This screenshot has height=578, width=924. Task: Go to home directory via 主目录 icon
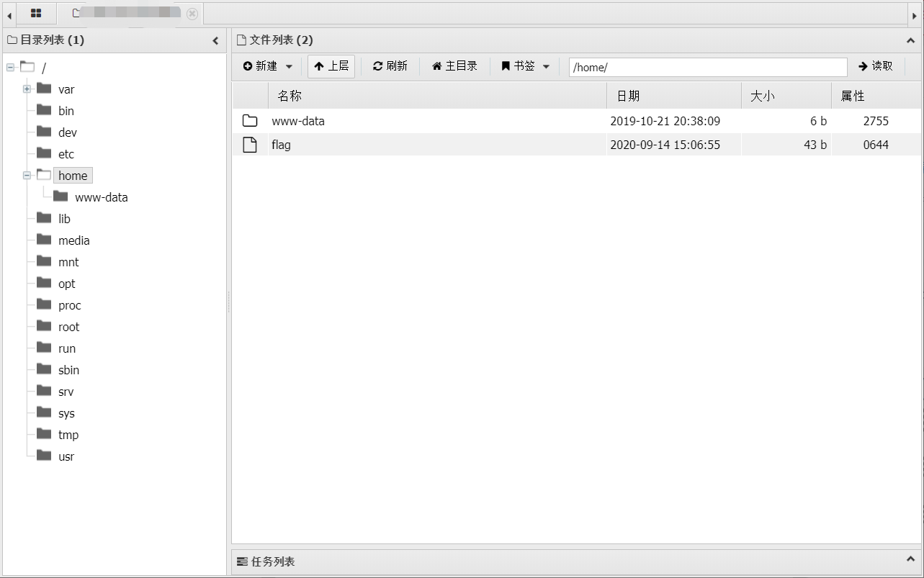(437, 66)
